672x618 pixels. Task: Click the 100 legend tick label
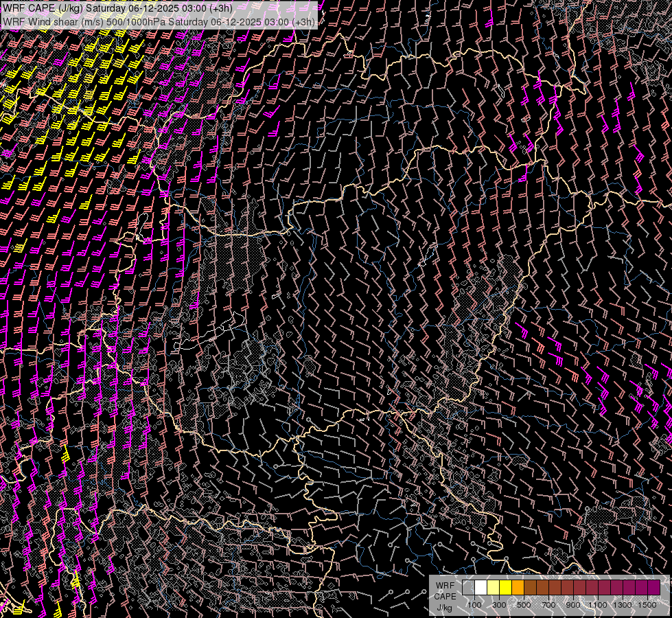(x=474, y=605)
